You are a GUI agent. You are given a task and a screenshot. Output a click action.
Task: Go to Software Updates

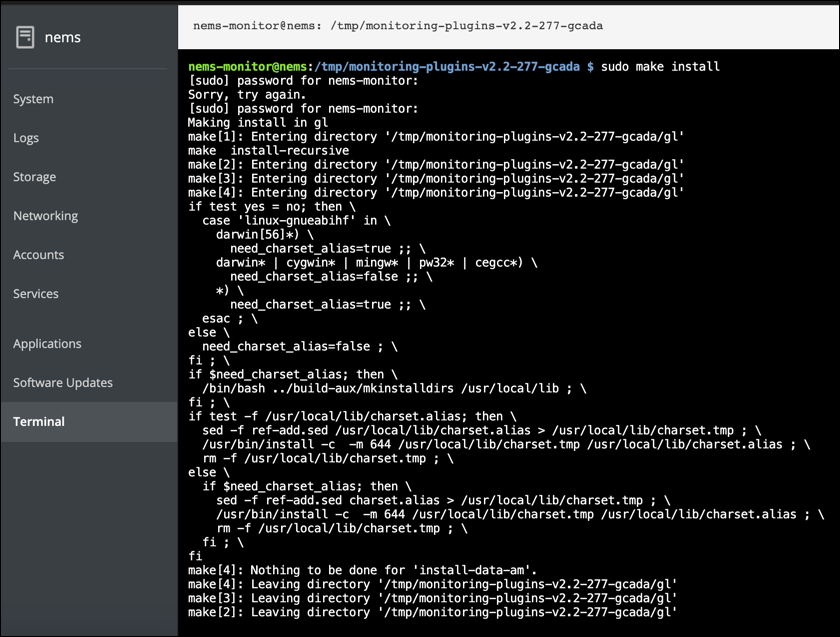click(62, 382)
